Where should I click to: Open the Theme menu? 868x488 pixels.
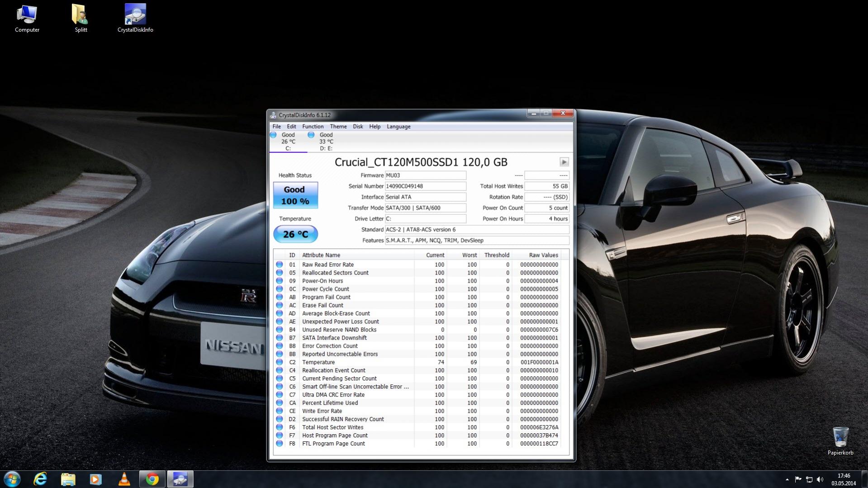[x=338, y=127]
